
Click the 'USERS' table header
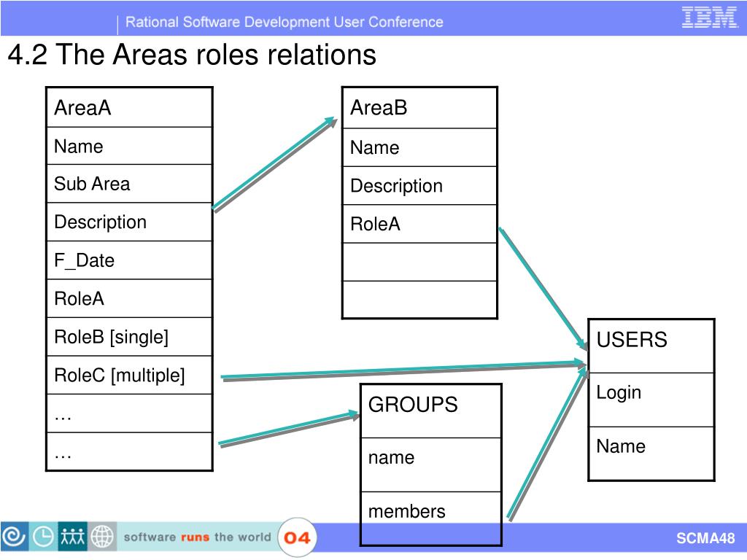click(x=651, y=346)
